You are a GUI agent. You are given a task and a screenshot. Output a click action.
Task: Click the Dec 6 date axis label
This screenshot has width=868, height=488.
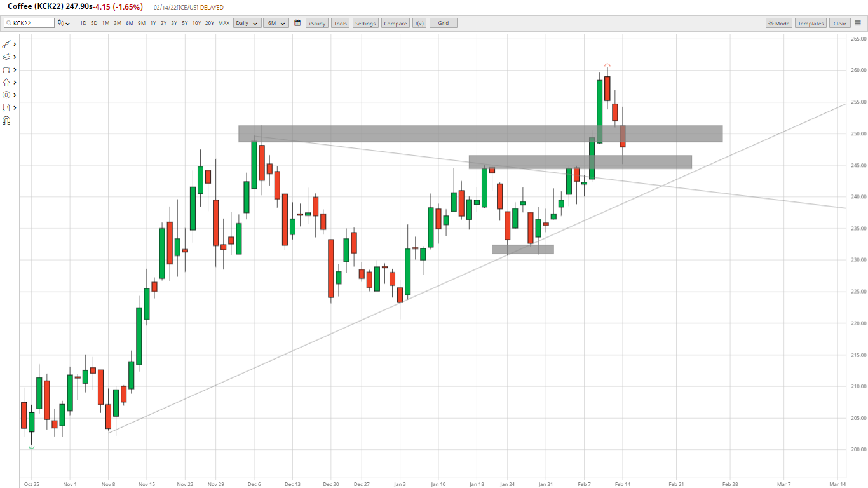click(254, 484)
